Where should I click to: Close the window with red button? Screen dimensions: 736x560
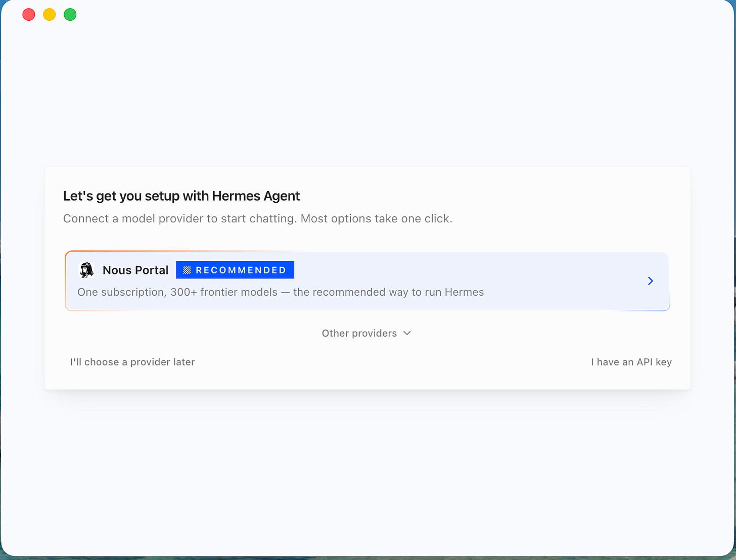29,15
